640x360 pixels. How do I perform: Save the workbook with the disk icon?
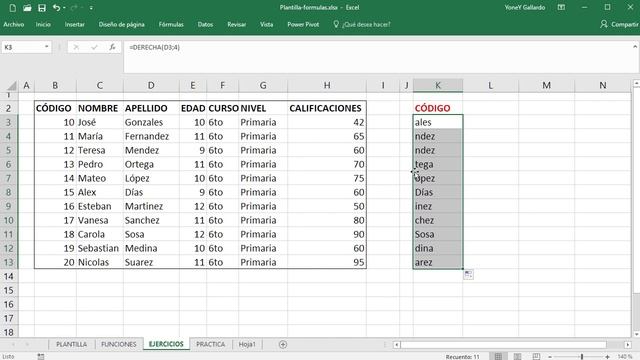42,8
